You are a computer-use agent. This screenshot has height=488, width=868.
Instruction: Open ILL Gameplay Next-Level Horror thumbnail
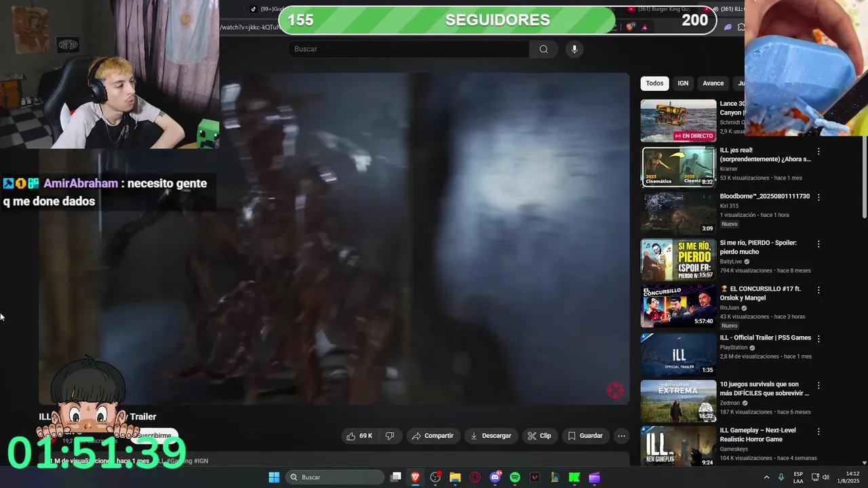coord(678,446)
